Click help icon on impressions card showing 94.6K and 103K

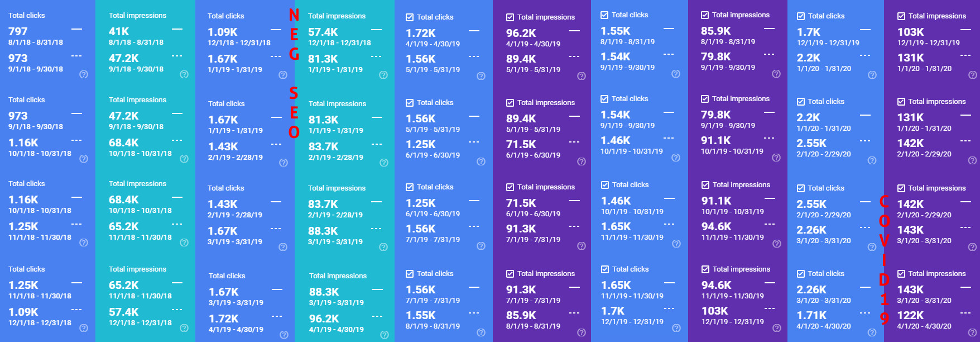(777, 330)
